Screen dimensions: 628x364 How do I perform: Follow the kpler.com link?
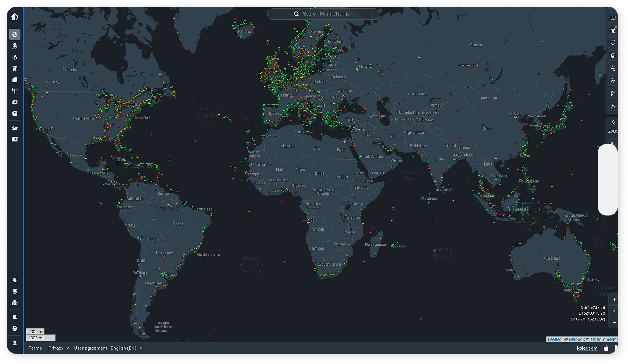click(587, 348)
